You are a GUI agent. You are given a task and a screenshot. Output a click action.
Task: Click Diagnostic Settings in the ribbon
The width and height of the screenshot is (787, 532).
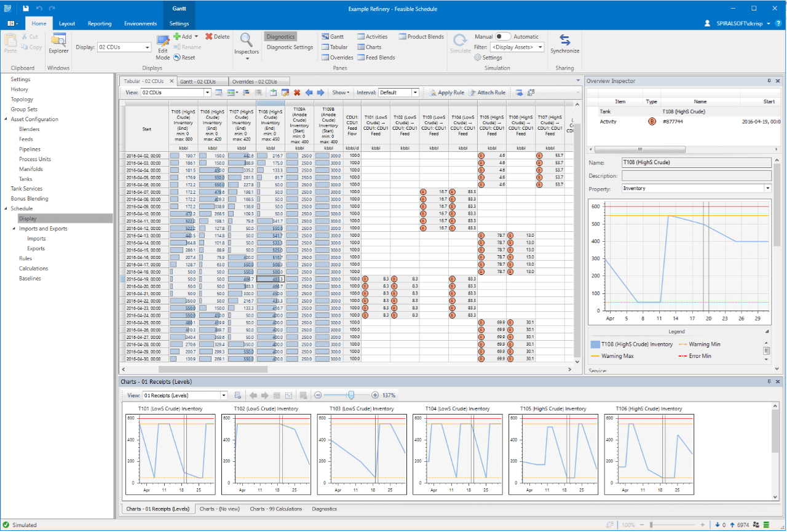[x=290, y=47]
